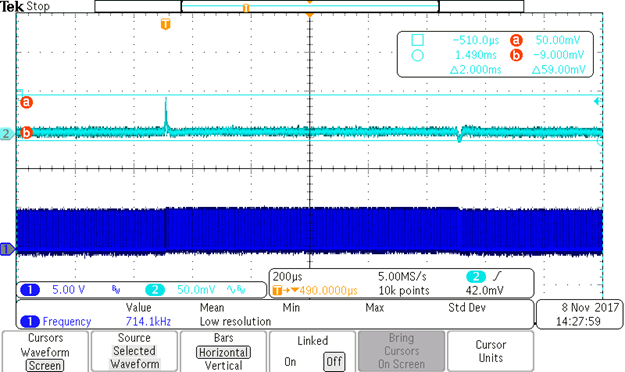The image size is (625, 372).
Task: Click the Cursor Units menu button
Action: (x=491, y=351)
